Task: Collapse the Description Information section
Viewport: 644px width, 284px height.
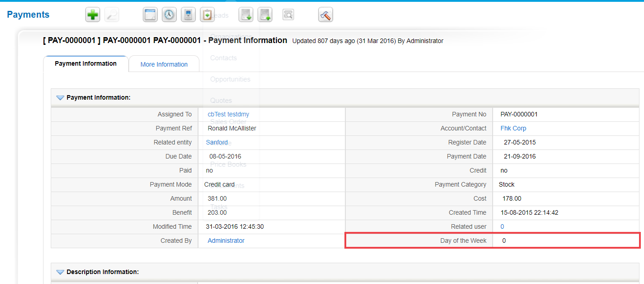Action: [x=60, y=272]
